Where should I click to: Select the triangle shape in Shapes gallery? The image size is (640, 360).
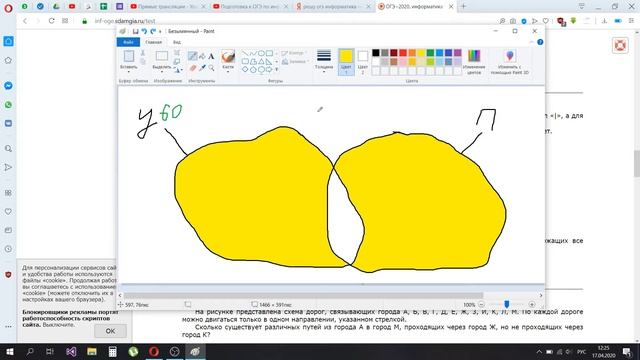[261, 62]
